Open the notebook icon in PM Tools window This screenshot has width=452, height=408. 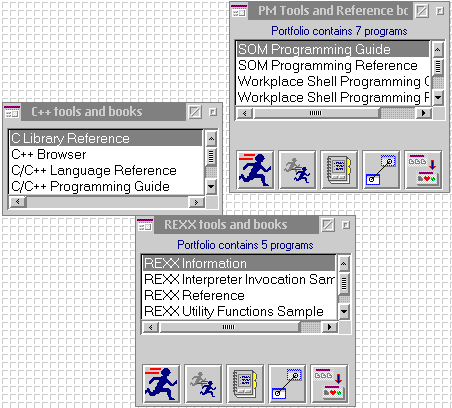pos(339,170)
